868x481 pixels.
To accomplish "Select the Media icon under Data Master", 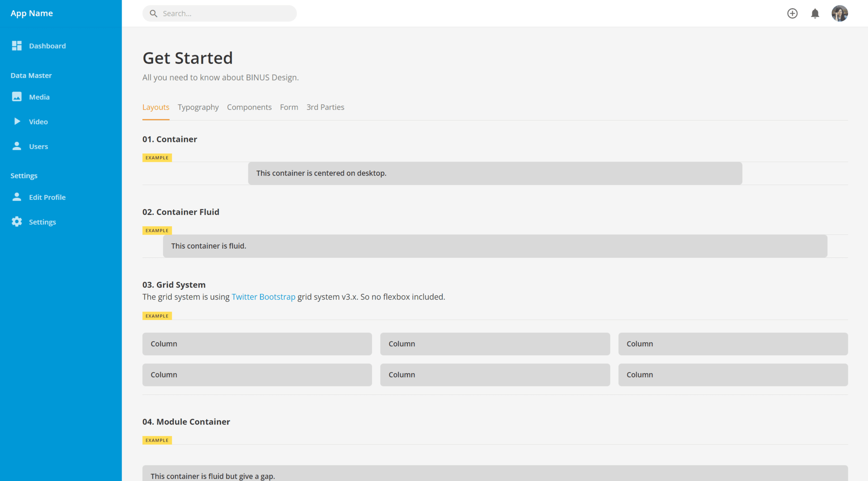I will tap(17, 96).
